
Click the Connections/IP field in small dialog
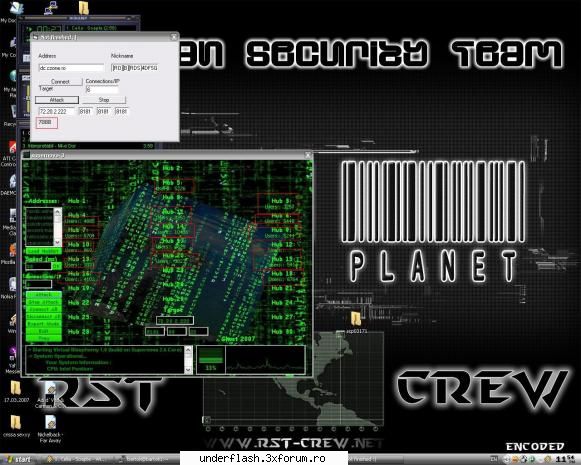pos(102,89)
